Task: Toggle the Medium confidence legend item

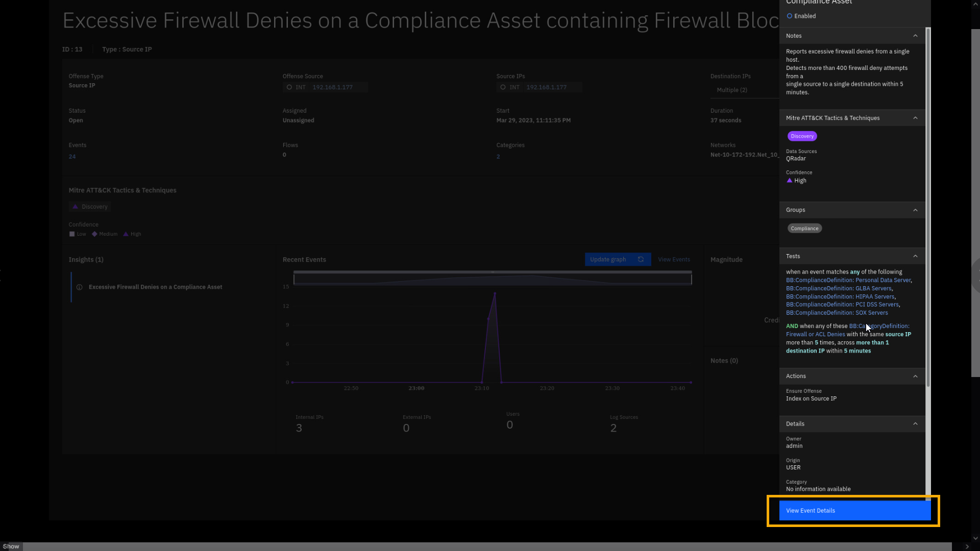Action: [105, 234]
